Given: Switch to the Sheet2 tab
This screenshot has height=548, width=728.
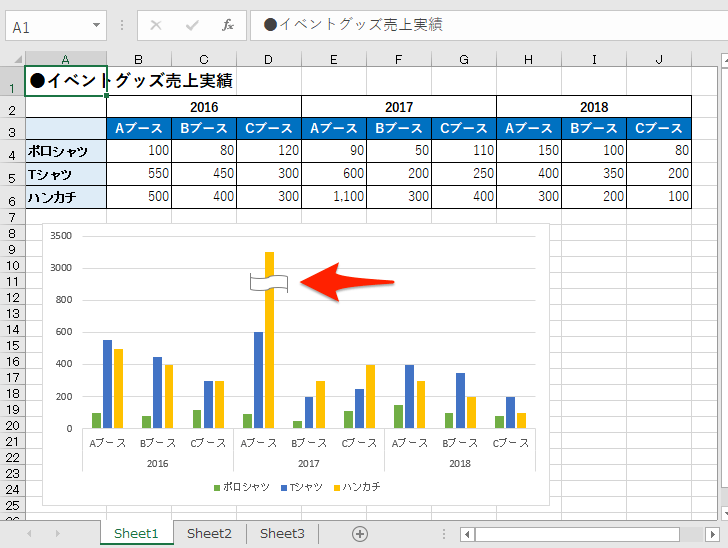Looking at the screenshot, I should (209, 534).
